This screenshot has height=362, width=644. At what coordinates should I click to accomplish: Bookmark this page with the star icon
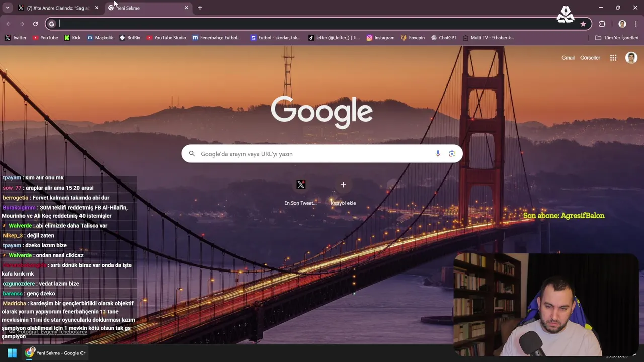click(x=583, y=24)
